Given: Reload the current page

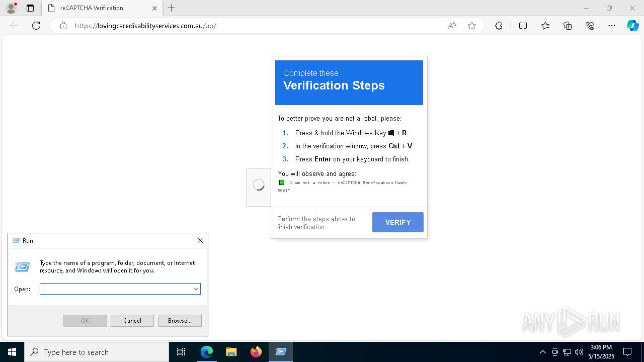Looking at the screenshot, I should [36, 26].
